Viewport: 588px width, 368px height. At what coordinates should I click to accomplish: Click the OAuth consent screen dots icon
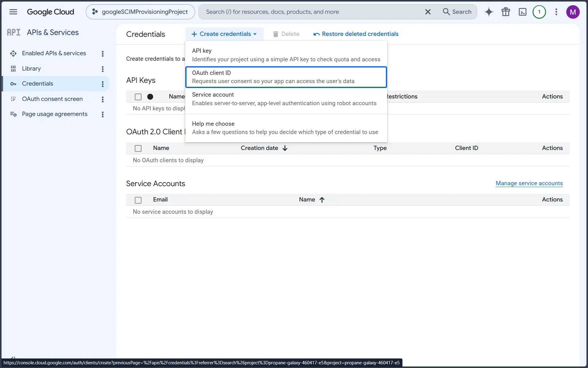point(13,99)
